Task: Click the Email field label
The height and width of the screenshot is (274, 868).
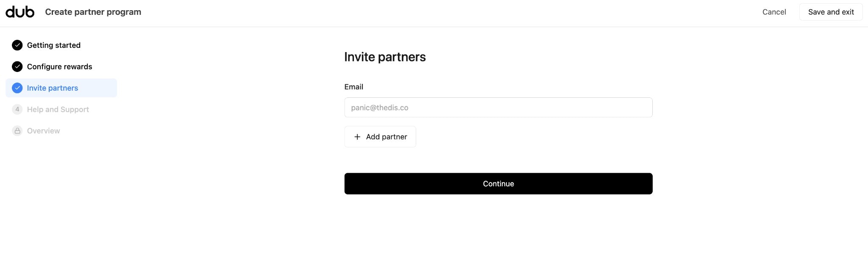Action: [353, 86]
